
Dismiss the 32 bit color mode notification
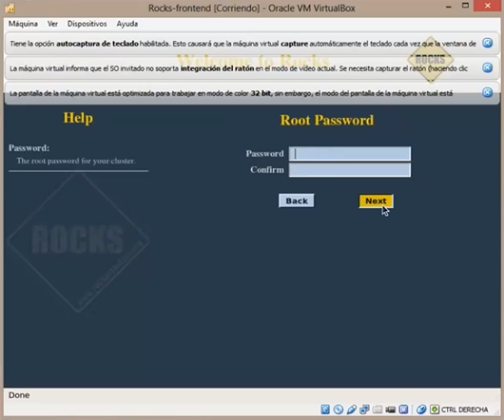[x=488, y=92]
